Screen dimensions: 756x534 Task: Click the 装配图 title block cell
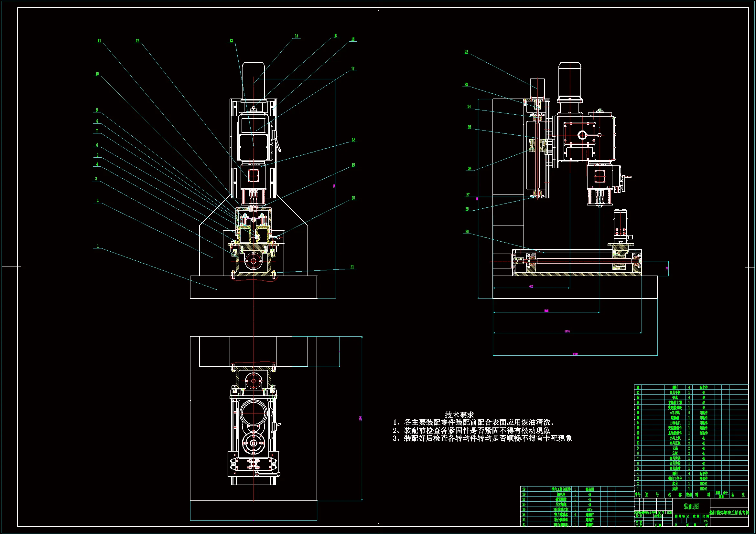tap(691, 506)
